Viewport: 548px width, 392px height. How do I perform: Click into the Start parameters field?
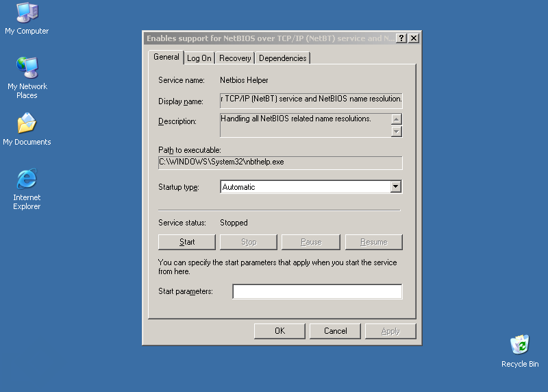[x=317, y=292]
